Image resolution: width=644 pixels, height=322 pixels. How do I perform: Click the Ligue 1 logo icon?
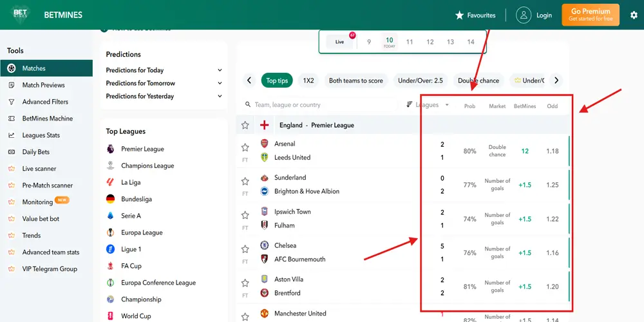[x=111, y=249]
